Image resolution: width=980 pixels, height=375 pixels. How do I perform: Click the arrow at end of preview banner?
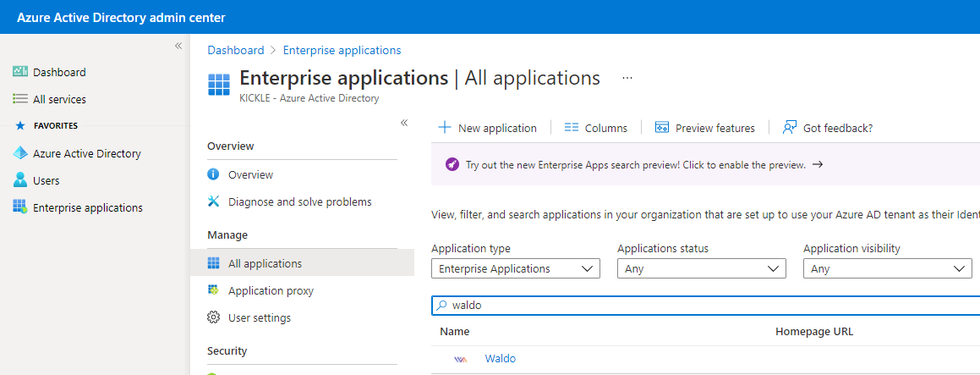pos(817,165)
